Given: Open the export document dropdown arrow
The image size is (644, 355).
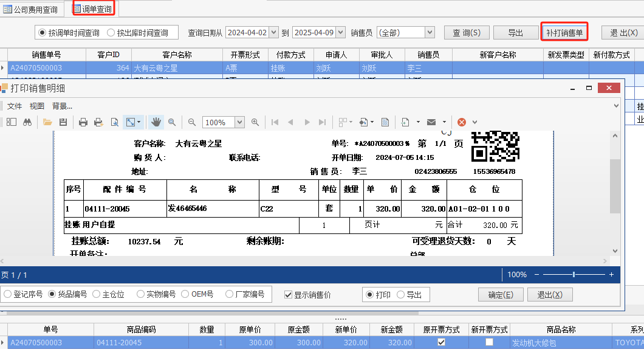Looking at the screenshot, I should tap(418, 122).
